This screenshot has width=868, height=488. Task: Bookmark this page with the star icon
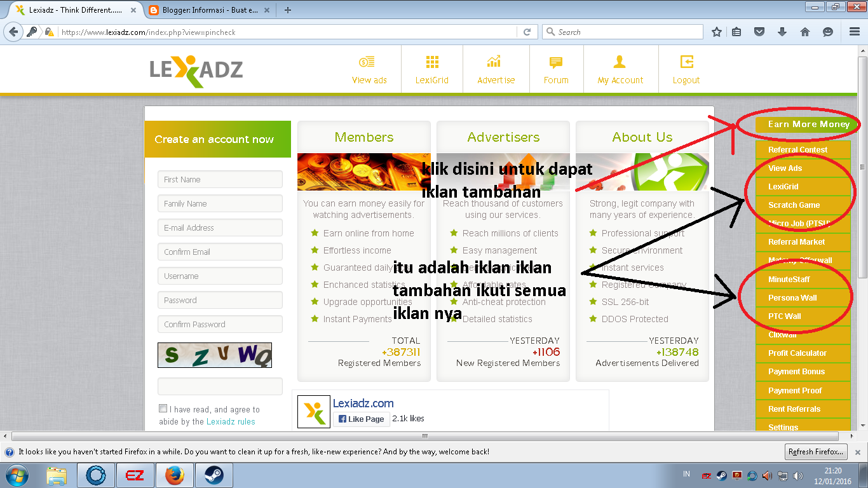tap(717, 32)
